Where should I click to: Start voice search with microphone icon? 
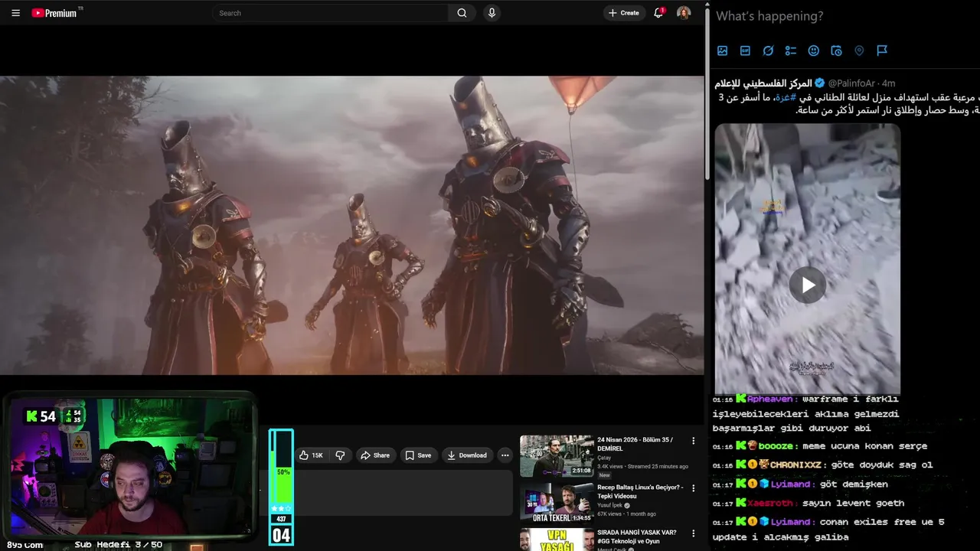[492, 13]
